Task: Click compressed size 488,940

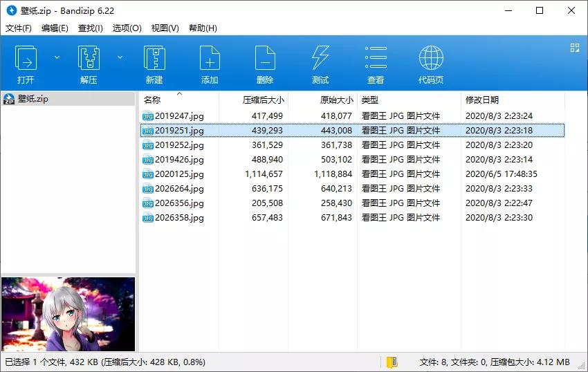Action: [x=268, y=160]
